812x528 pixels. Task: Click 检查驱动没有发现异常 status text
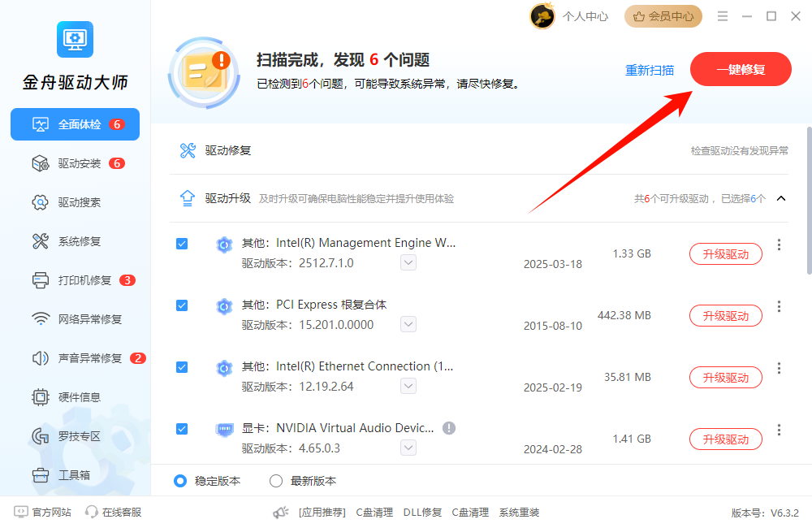[x=740, y=151]
